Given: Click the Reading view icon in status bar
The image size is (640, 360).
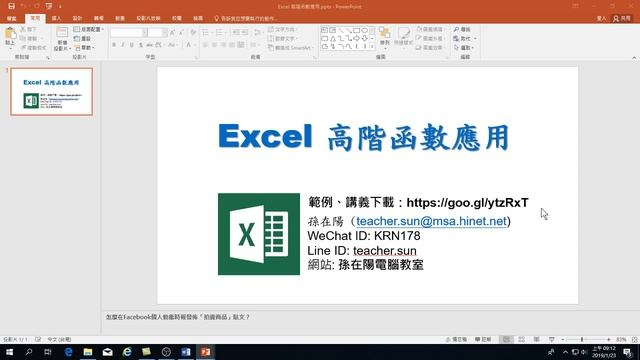Looking at the screenshot, I should [x=536, y=339].
